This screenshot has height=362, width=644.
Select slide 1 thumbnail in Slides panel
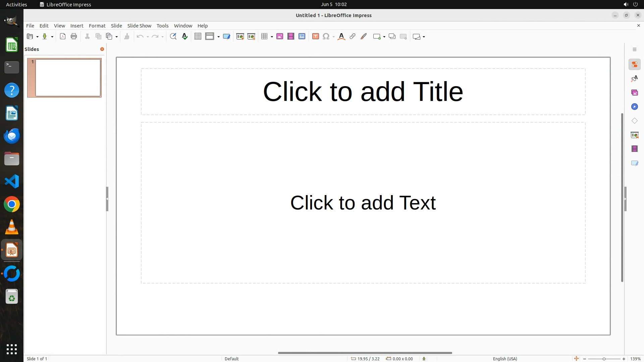[x=68, y=78]
